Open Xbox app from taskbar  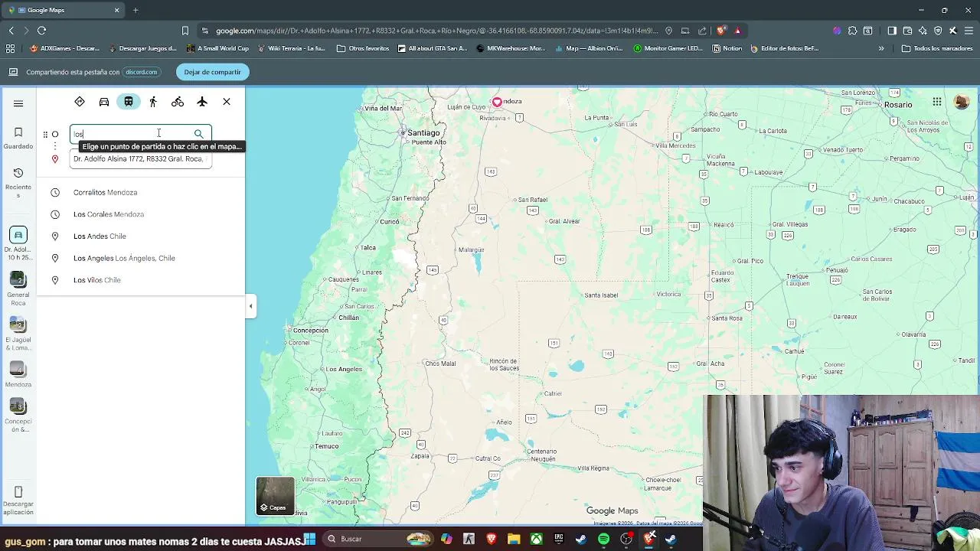click(536, 540)
